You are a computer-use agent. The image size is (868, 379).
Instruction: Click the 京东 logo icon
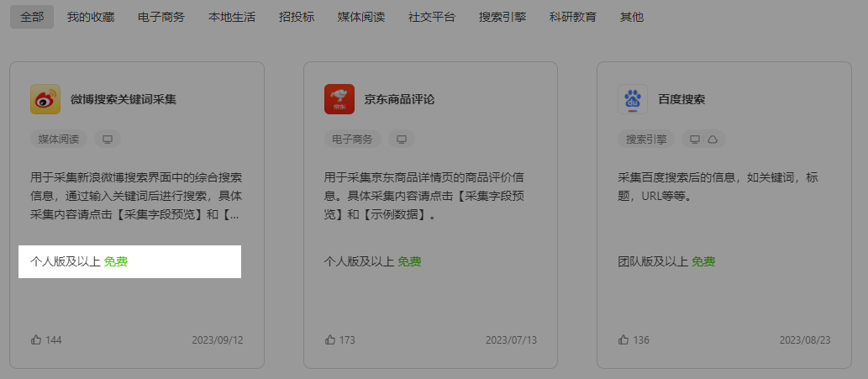tap(339, 99)
